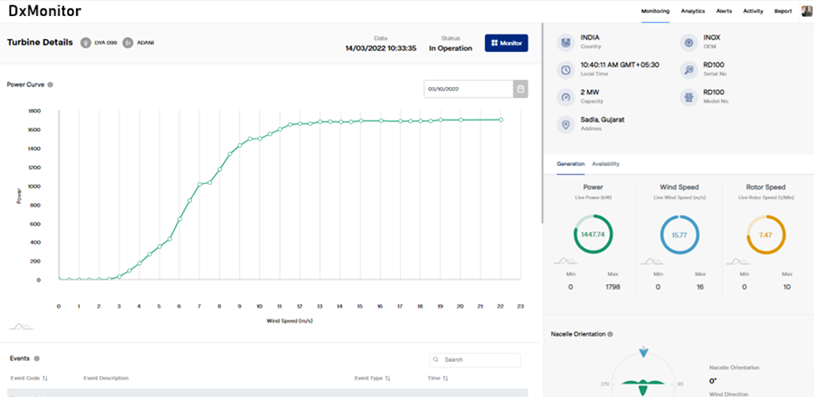Switch to the Availability tab
The width and height of the screenshot is (814, 397).
[x=605, y=164]
